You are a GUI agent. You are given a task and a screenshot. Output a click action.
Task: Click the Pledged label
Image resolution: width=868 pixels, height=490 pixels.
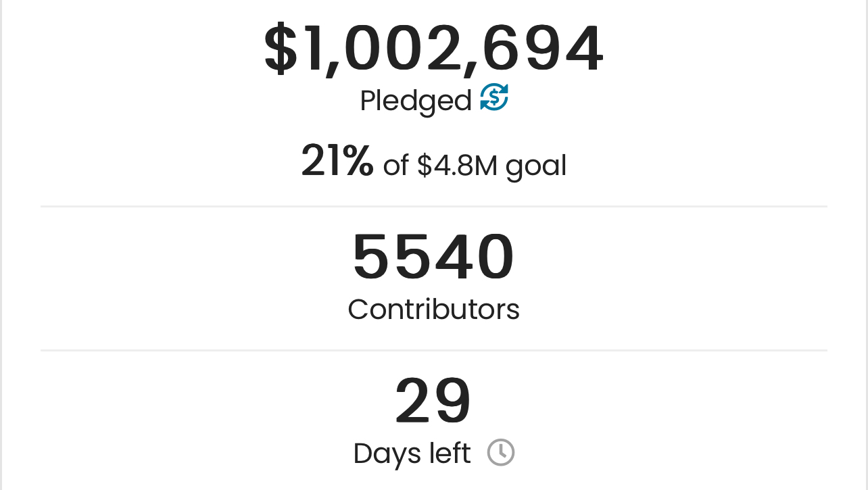416,101
